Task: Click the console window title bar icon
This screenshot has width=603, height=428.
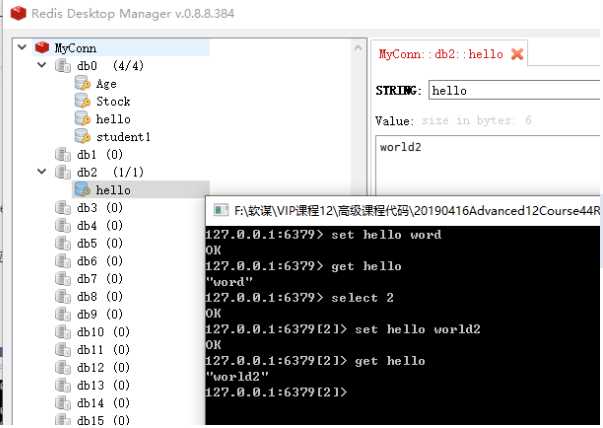Action: (221, 210)
